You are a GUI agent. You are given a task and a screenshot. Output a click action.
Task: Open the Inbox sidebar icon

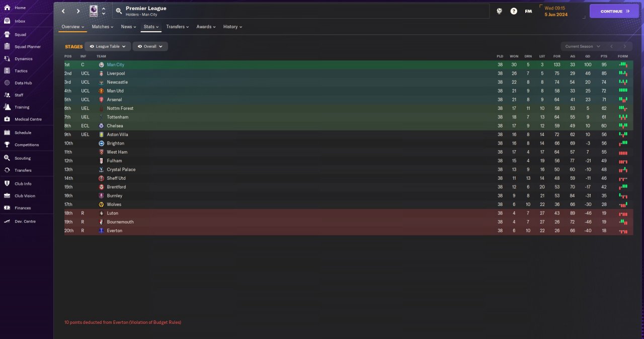[x=7, y=21]
